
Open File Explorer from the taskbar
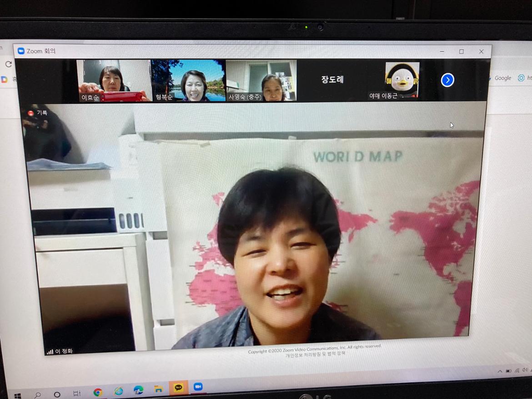(158, 389)
